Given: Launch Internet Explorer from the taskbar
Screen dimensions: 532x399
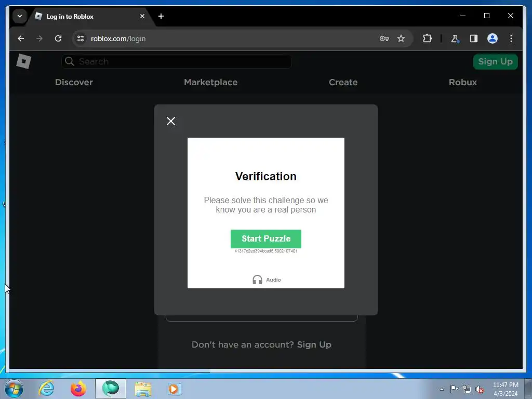Looking at the screenshot, I should pyautogui.click(x=46, y=389).
